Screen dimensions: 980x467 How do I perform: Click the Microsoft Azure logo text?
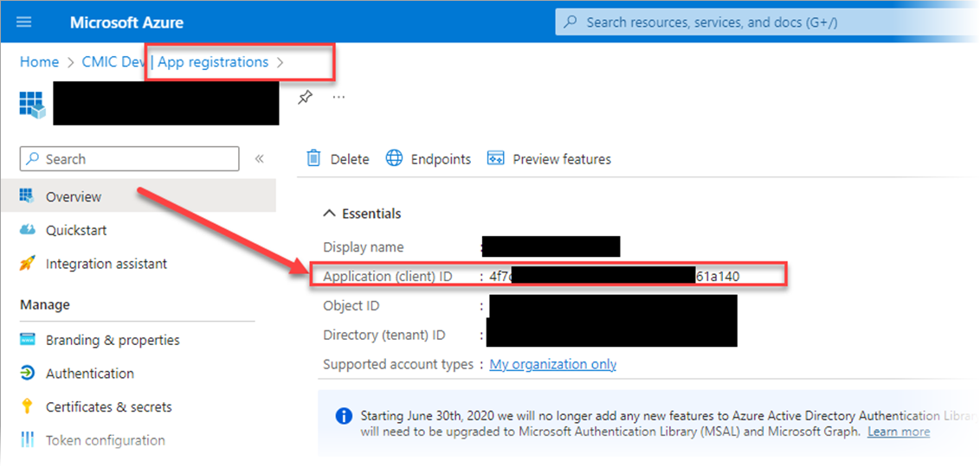127,22
